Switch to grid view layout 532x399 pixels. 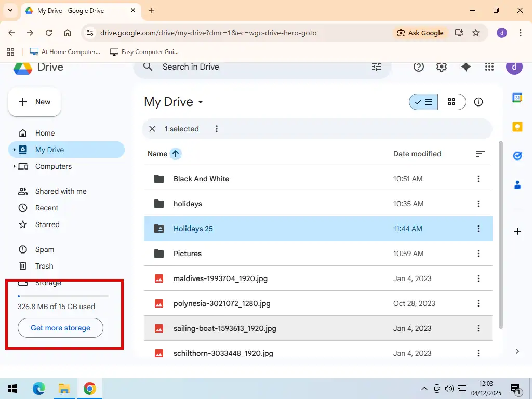click(451, 102)
